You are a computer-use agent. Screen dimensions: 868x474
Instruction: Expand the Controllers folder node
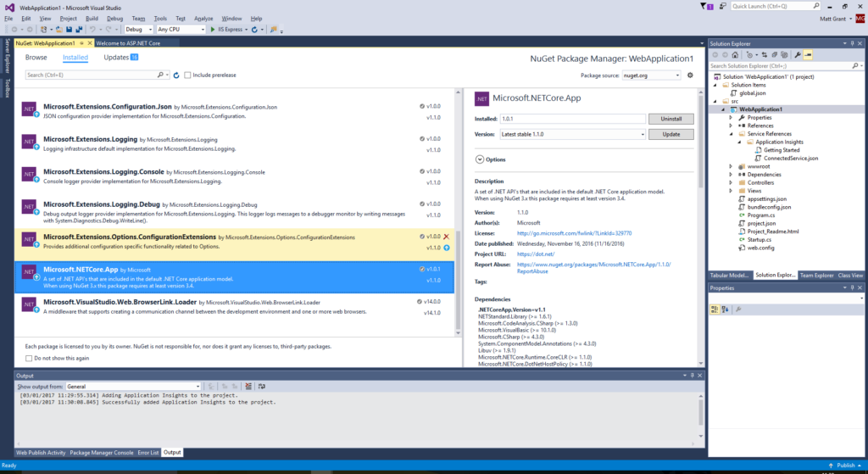click(731, 183)
